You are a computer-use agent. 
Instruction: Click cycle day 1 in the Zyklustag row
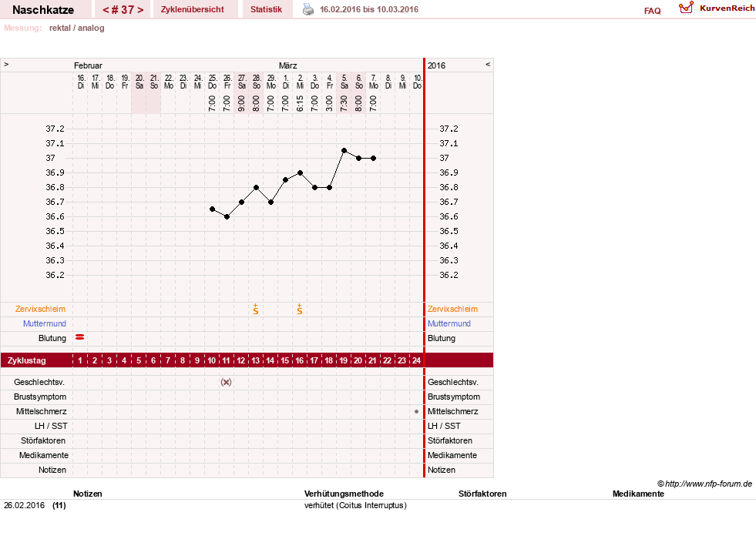[x=80, y=360]
